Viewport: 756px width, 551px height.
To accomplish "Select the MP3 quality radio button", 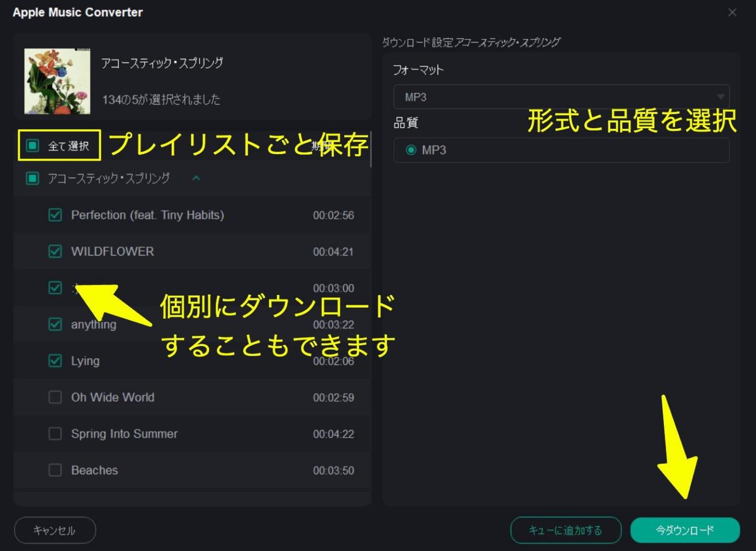I will click(x=411, y=150).
